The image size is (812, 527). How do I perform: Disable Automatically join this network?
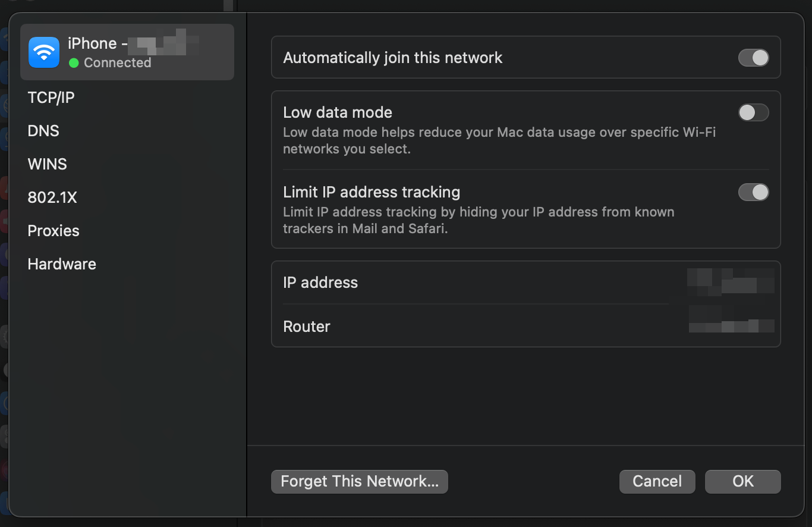753,58
